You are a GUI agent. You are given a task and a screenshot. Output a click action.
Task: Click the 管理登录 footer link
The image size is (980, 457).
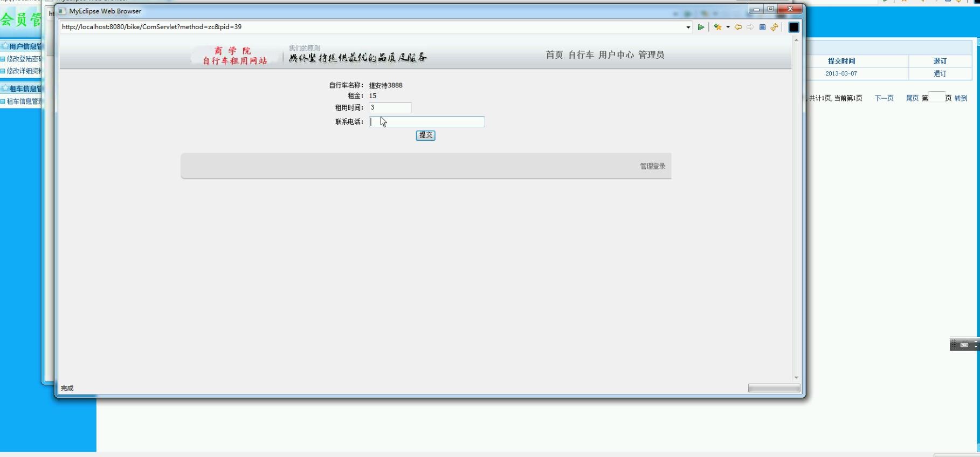(x=653, y=166)
